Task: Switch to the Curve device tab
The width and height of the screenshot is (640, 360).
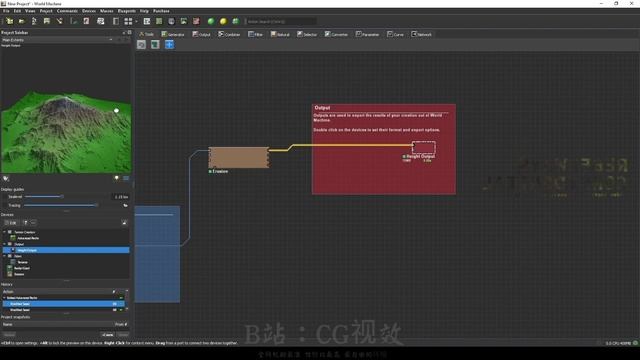Action: point(396,34)
